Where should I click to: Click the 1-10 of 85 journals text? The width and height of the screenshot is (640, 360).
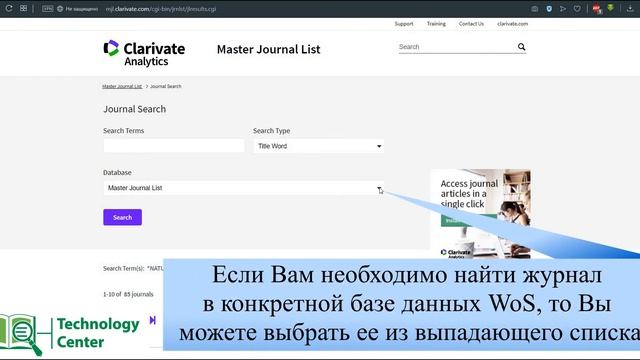(x=128, y=294)
